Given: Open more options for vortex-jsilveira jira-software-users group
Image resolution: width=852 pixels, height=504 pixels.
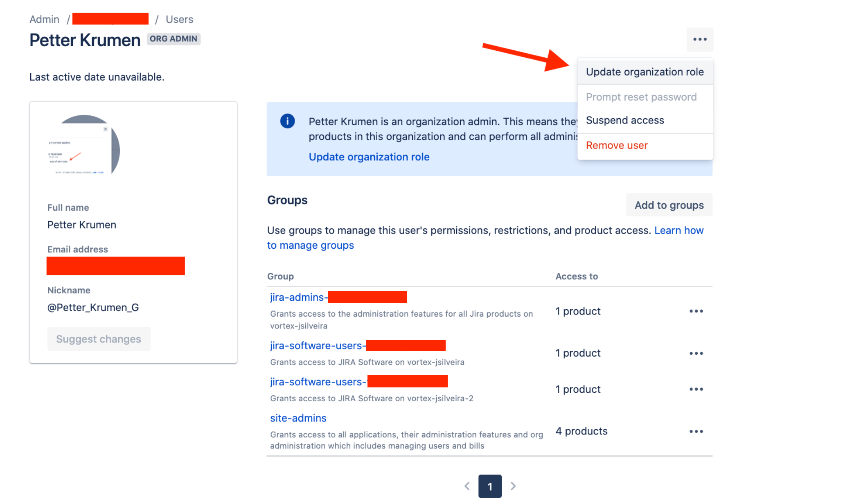Looking at the screenshot, I should click(696, 353).
